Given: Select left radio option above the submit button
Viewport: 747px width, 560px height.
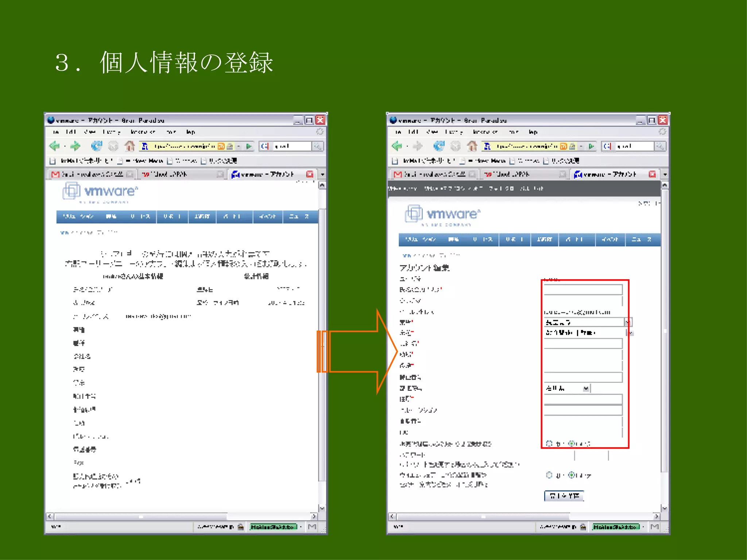Looking at the screenshot, I should pos(549,475).
